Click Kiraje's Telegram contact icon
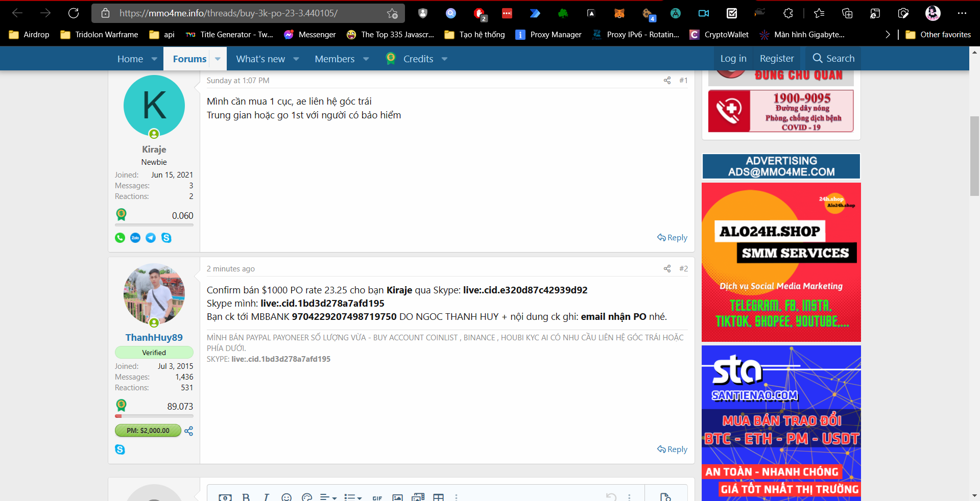 tap(151, 238)
